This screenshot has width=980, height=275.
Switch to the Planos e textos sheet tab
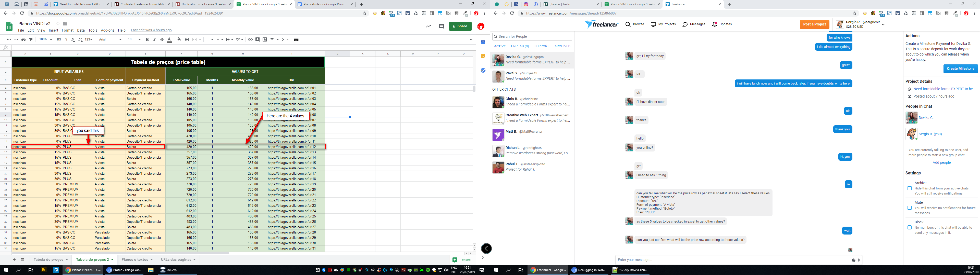click(135, 259)
